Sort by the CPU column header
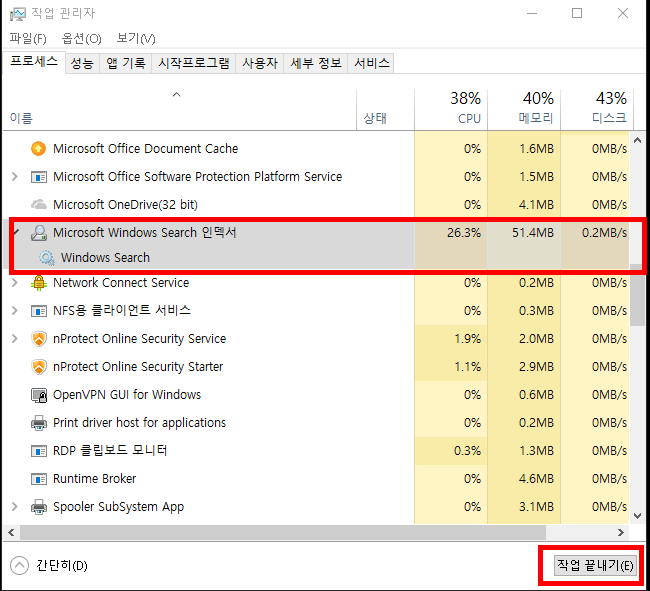Screen dimensions: 650x591 [451, 110]
